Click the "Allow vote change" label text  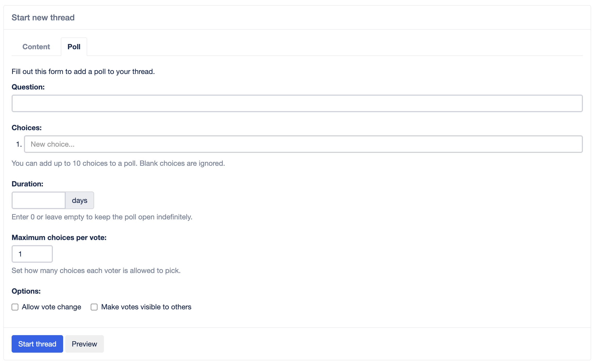point(52,307)
